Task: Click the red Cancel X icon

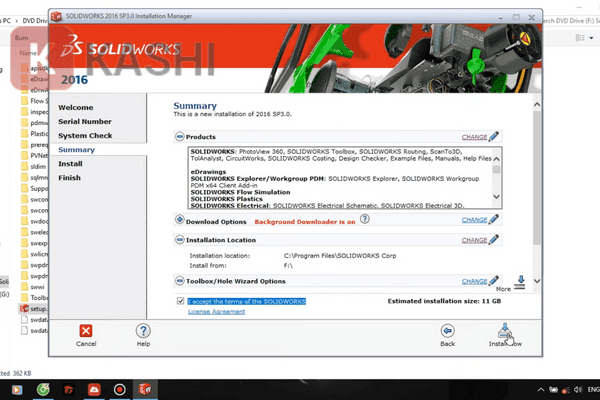Action: click(x=86, y=331)
